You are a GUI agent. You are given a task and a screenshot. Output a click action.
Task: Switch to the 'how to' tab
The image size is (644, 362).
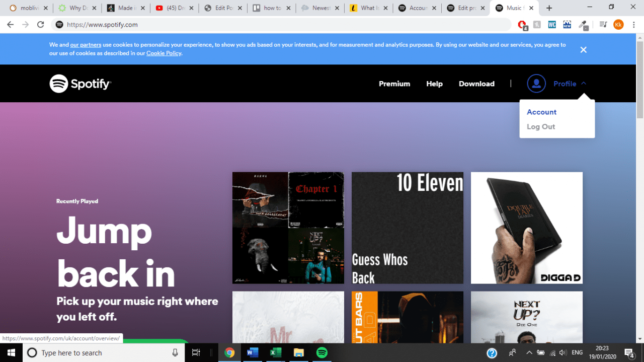click(x=271, y=8)
